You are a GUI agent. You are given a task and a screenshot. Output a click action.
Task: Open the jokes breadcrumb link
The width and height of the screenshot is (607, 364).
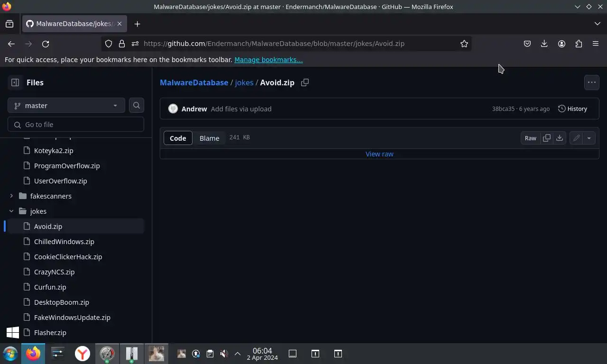coord(244,82)
